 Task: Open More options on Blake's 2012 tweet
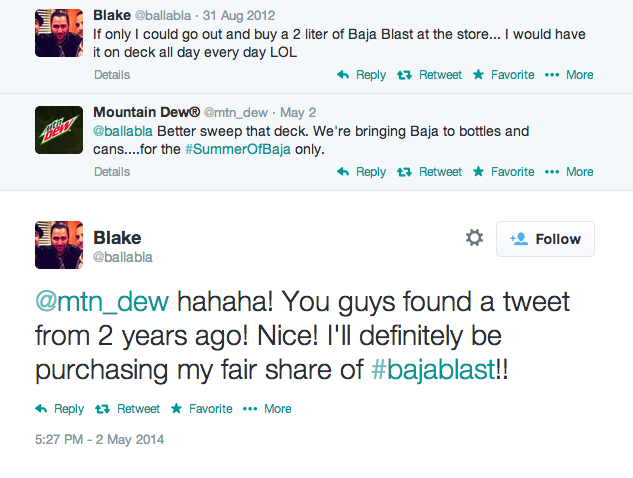click(x=569, y=75)
